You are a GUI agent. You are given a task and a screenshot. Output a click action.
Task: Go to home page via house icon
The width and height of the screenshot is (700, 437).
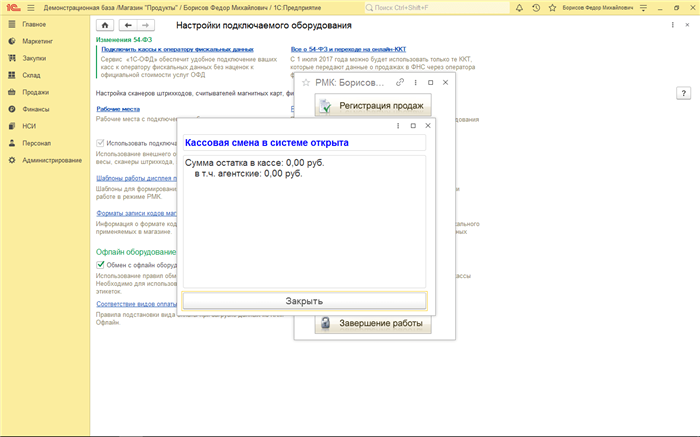pyautogui.click(x=105, y=25)
